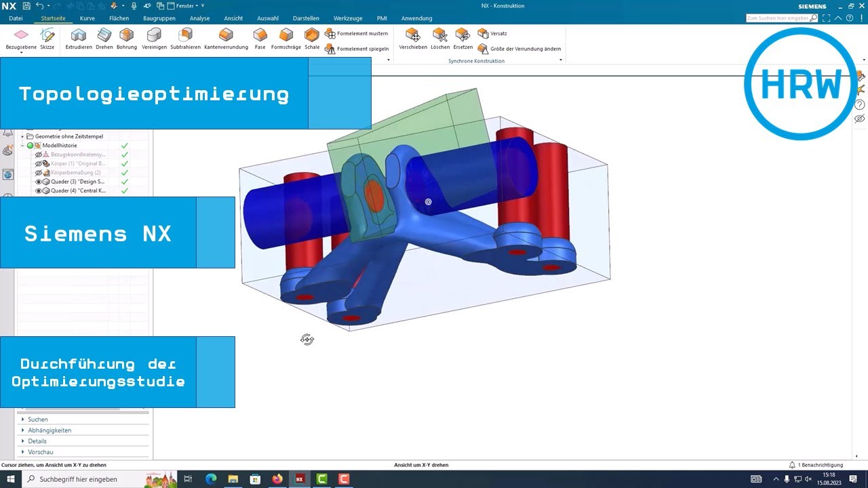Open the Datei menu
Viewport: 868px width, 488px height.
click(15, 18)
